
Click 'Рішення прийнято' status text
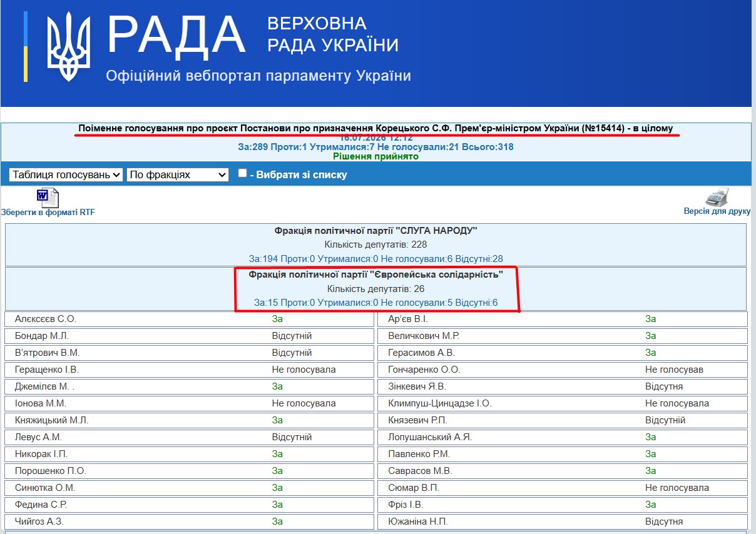(375, 156)
